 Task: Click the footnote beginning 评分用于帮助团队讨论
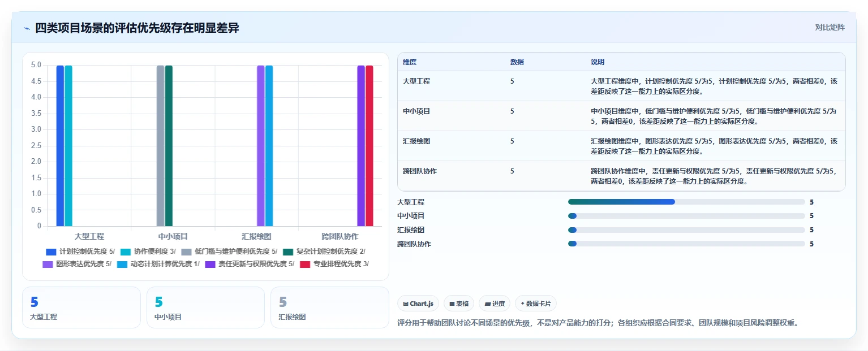(x=598, y=323)
